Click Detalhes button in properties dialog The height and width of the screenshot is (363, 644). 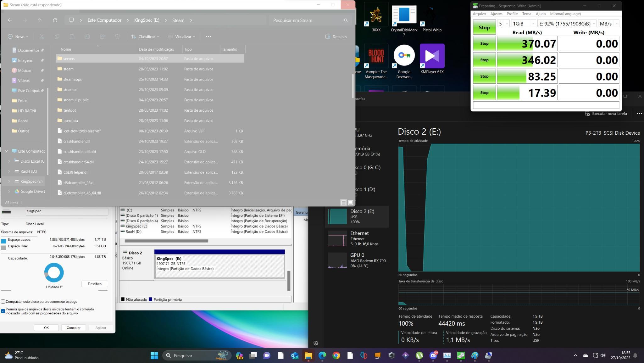tap(95, 284)
